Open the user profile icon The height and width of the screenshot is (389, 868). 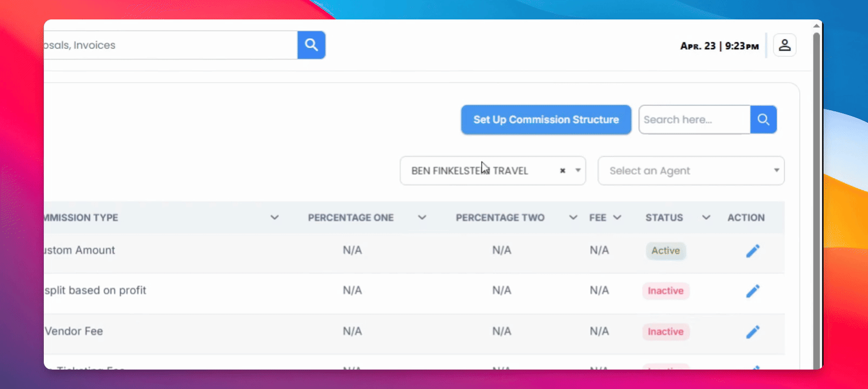point(784,45)
